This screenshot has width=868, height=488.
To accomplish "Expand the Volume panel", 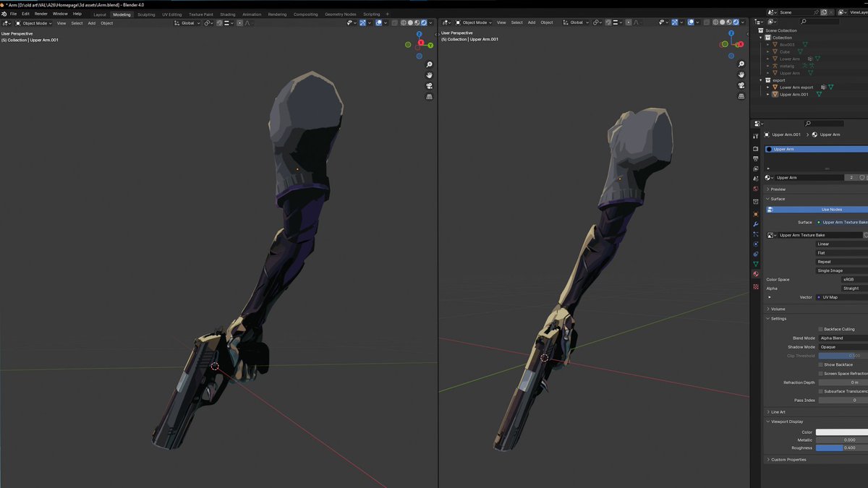I will tap(778, 309).
